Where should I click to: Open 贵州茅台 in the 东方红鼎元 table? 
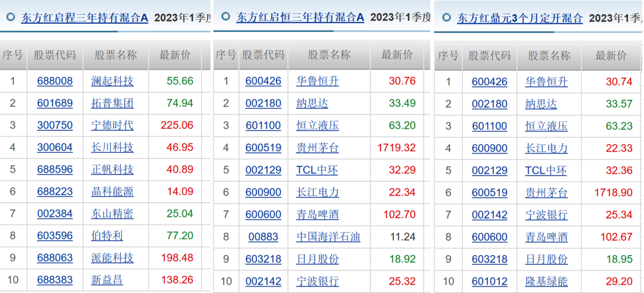pyautogui.click(x=546, y=193)
